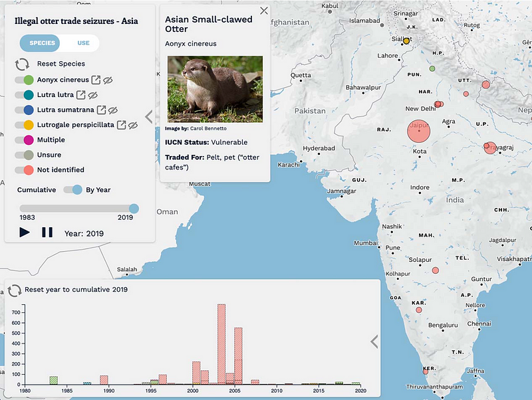Open external link icon for Lutra lutra
Screen dimensions: 532x400
click(80, 94)
